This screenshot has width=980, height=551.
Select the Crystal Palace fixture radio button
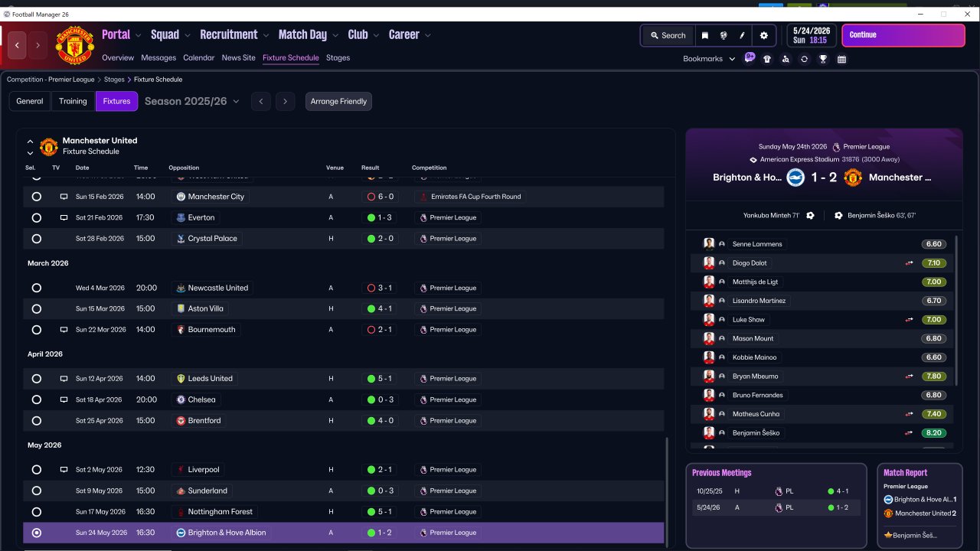37,239
